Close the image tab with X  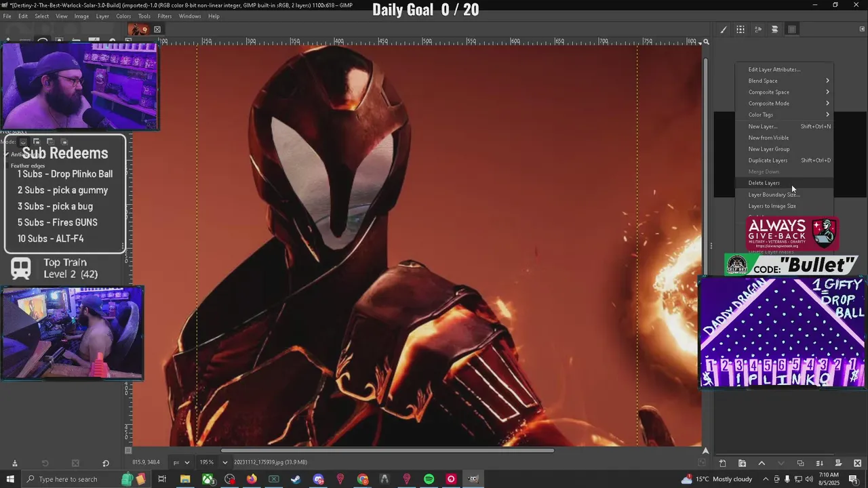pyautogui.click(x=157, y=29)
